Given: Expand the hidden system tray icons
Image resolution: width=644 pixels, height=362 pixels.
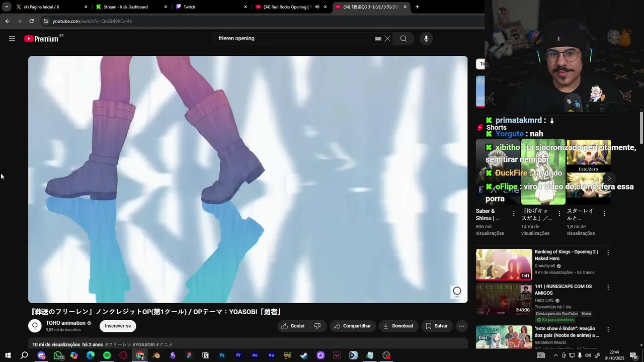Looking at the screenshot, I should click(555, 355).
